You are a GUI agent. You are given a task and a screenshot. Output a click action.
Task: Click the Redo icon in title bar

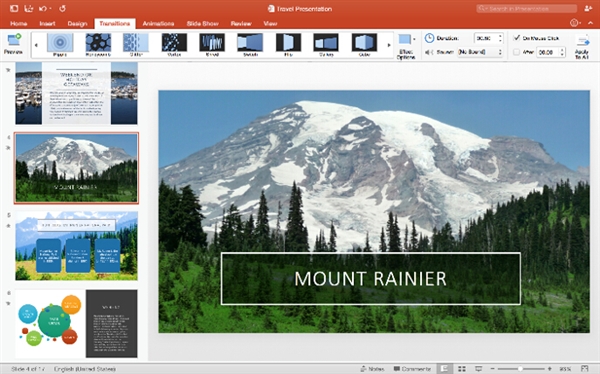pos(63,8)
